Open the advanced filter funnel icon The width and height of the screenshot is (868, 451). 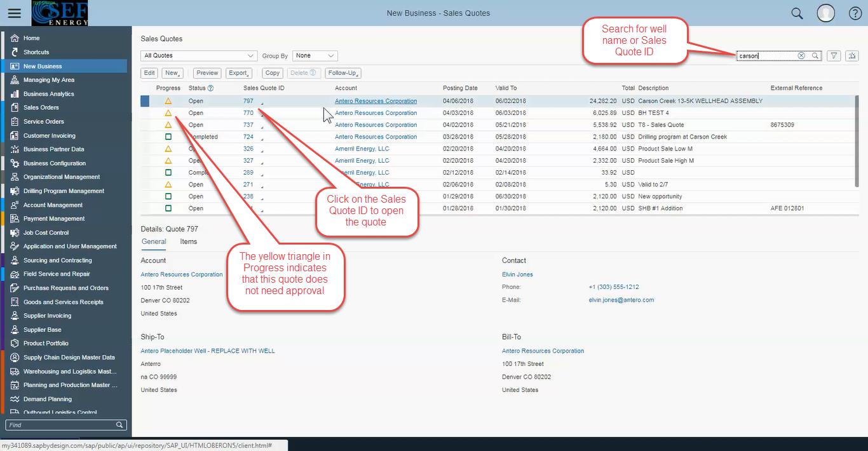point(834,56)
